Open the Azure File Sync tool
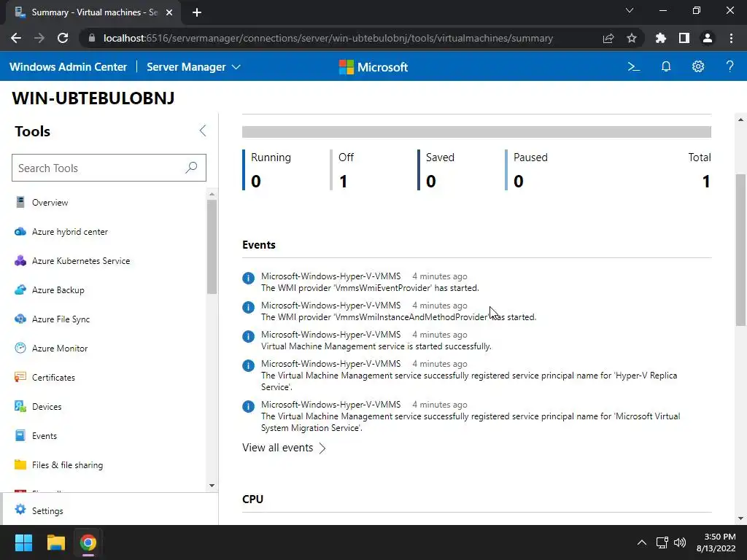The image size is (747, 560). click(x=61, y=319)
